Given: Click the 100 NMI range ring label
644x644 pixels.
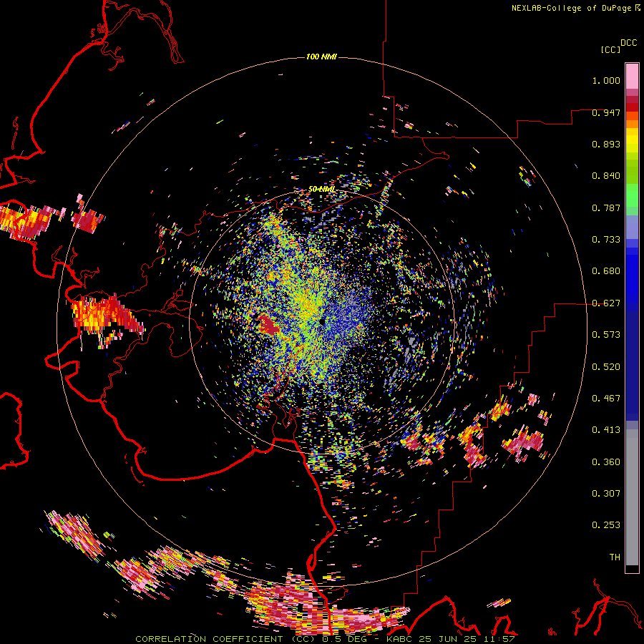Looking at the screenshot, I should point(321,57).
